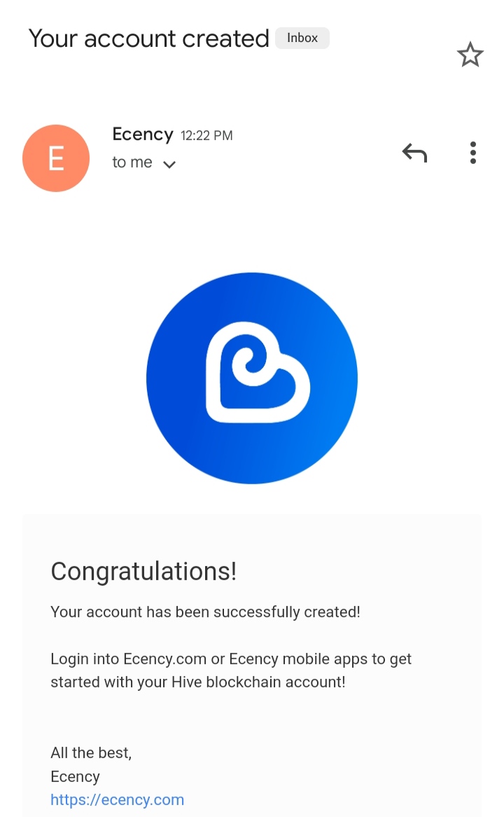Tap the "Login into Ecency.com" text line
The width and height of the screenshot is (504, 817).
pyautogui.click(x=231, y=659)
